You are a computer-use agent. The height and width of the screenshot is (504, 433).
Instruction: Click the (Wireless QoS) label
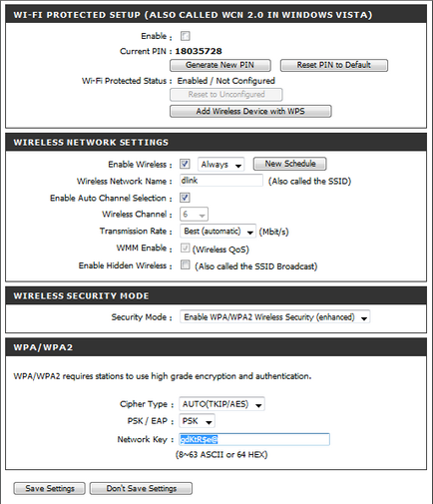[x=220, y=250]
